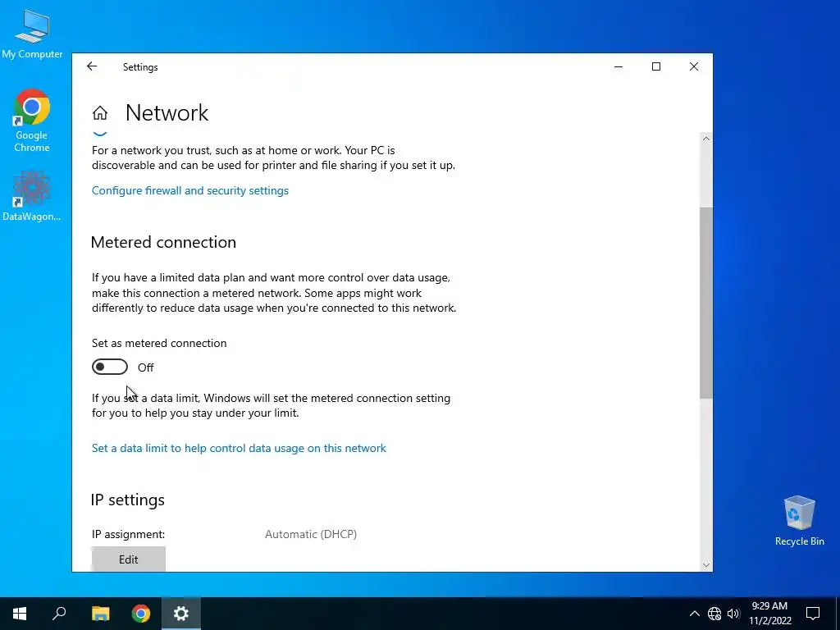This screenshot has height=630, width=840.
Task: Go back using the Settings back arrow
Action: pyautogui.click(x=92, y=66)
